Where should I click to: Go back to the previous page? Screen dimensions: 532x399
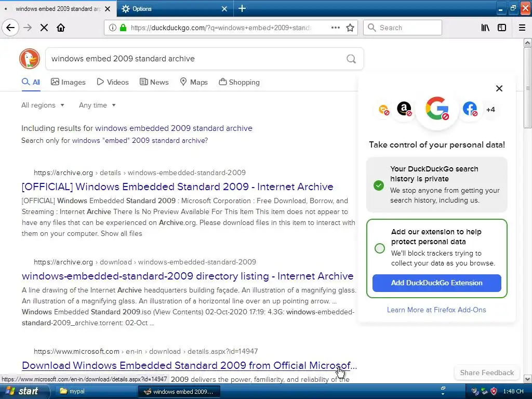pos(10,28)
